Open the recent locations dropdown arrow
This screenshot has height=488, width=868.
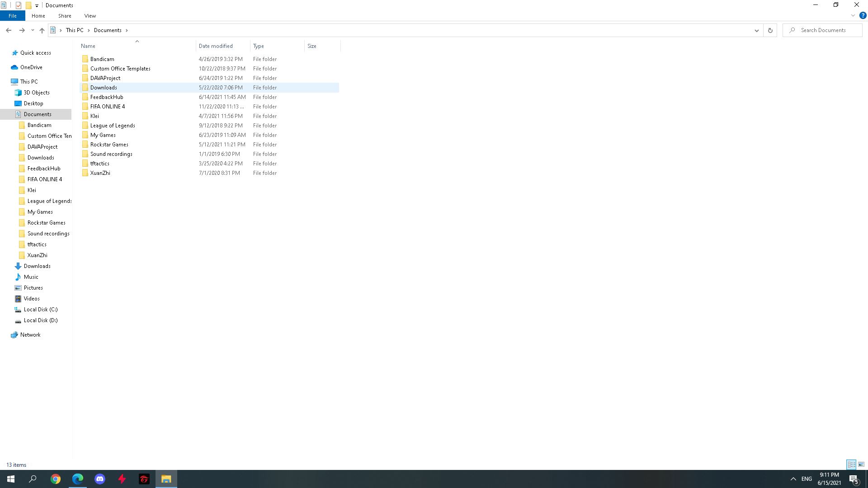(33, 30)
